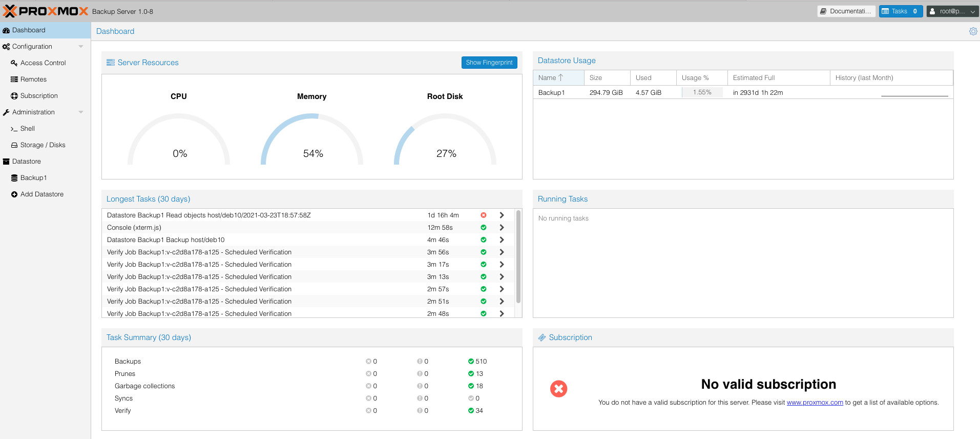
Task: Click the Syncs success count icon
Action: [471, 398]
